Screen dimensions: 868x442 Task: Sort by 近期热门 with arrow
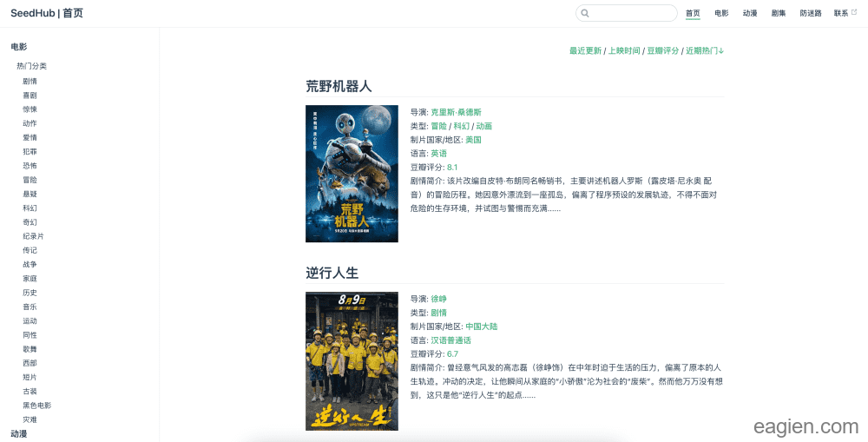tap(705, 50)
